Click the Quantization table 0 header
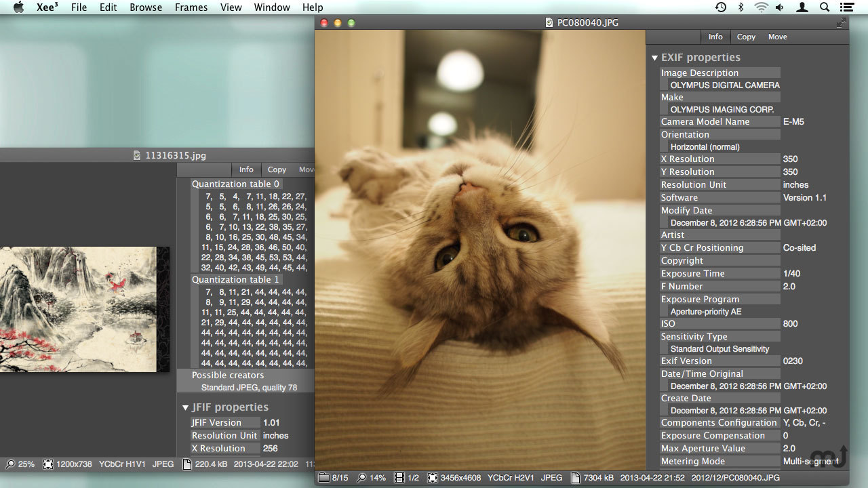This screenshot has width=868, height=488. pos(235,184)
